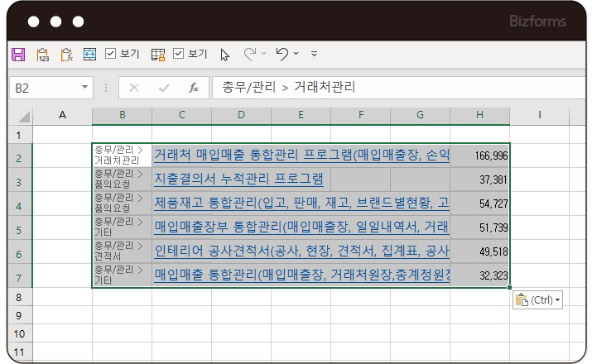Click the column width fit icon
Image resolution: width=592 pixels, height=364 pixels.
click(x=89, y=55)
